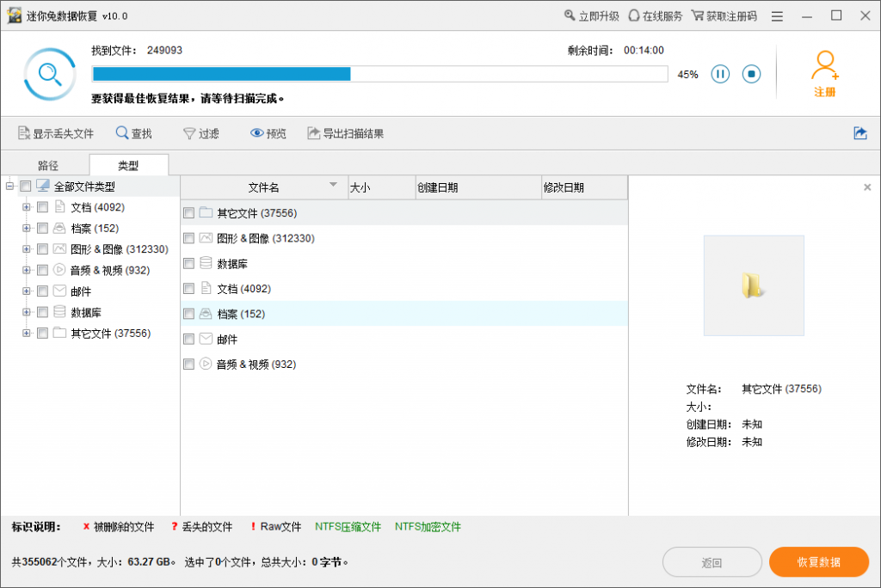Click the magnifier scan status icon

tap(49, 74)
